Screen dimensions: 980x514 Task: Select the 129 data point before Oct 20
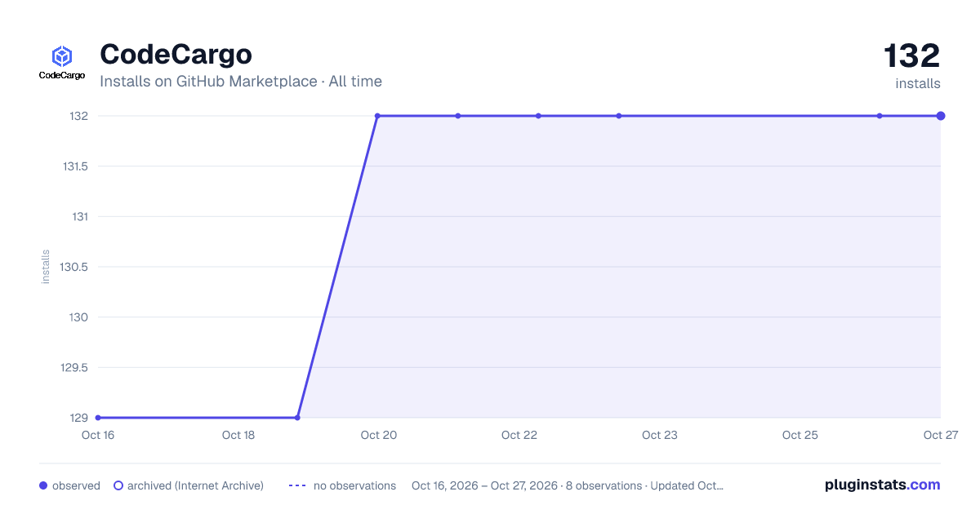click(297, 418)
